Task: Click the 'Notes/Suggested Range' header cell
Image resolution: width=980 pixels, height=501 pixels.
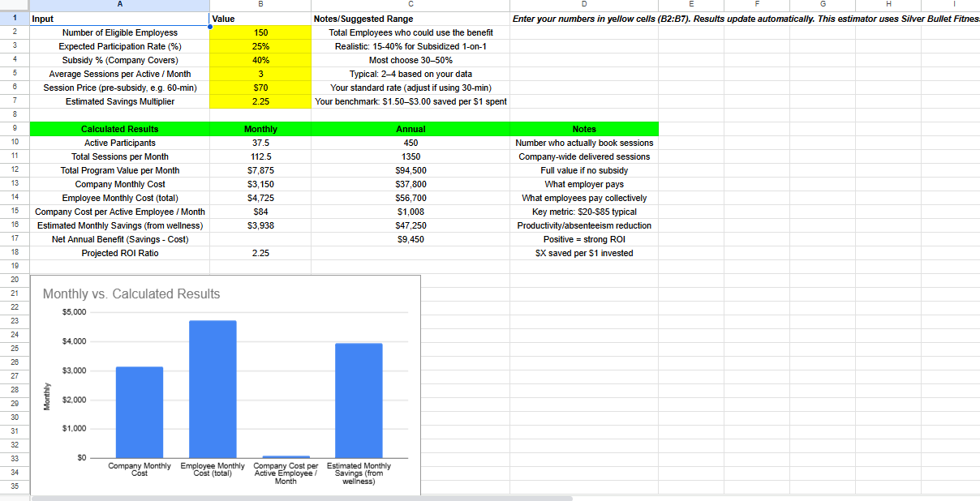Action: (x=410, y=19)
